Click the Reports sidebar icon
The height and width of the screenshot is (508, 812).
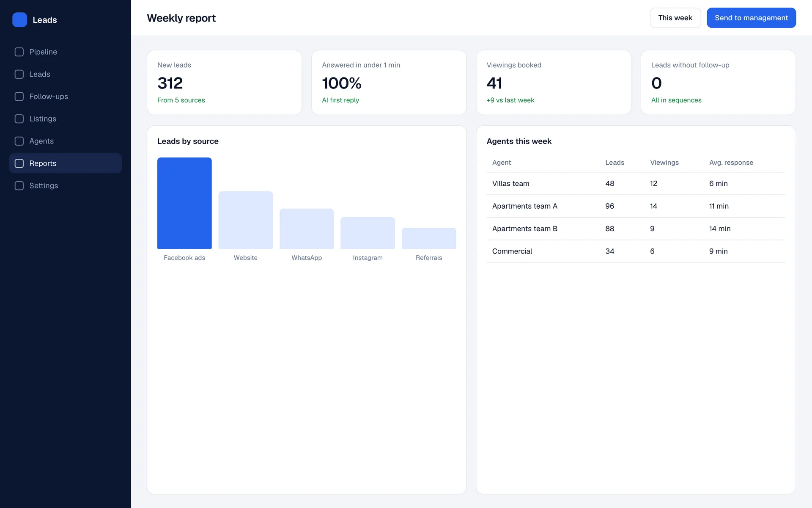19,163
